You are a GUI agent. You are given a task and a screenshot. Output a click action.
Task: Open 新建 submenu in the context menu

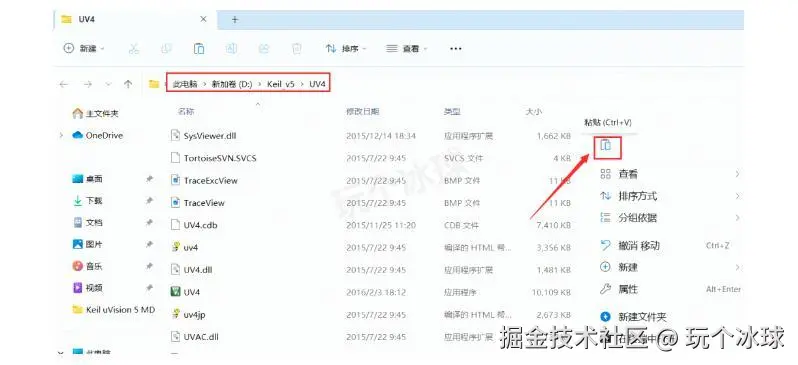click(670, 267)
